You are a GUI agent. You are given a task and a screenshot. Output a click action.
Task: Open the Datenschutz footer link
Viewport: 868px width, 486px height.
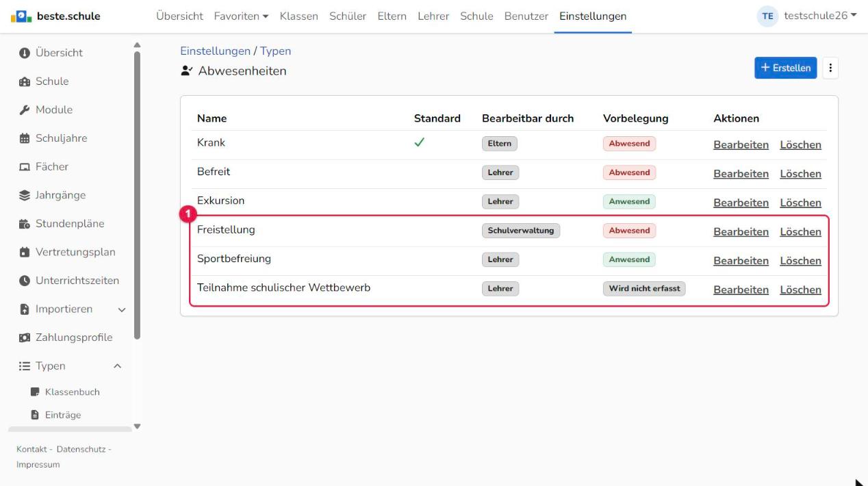point(81,449)
